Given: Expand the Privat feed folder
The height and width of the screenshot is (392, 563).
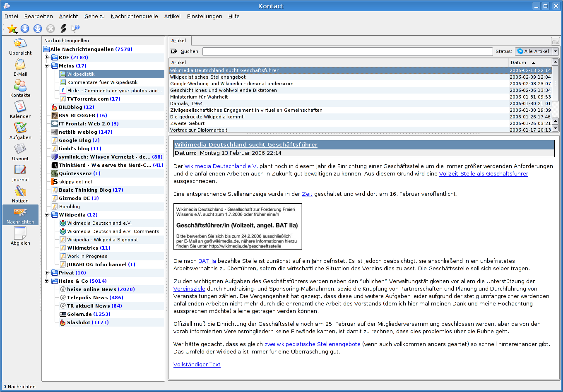Looking at the screenshot, I should [x=47, y=273].
